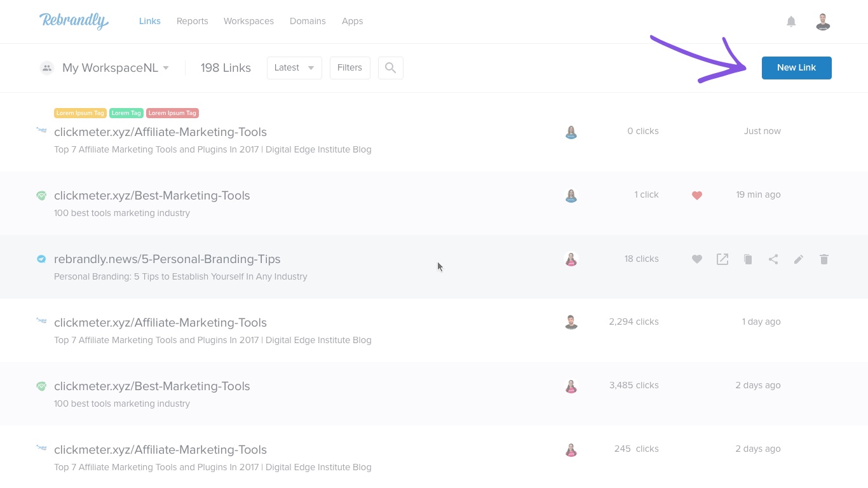868x488 pixels.
Task: Edit the 5-Personal-Branding-Tips link
Action: pos(799,259)
